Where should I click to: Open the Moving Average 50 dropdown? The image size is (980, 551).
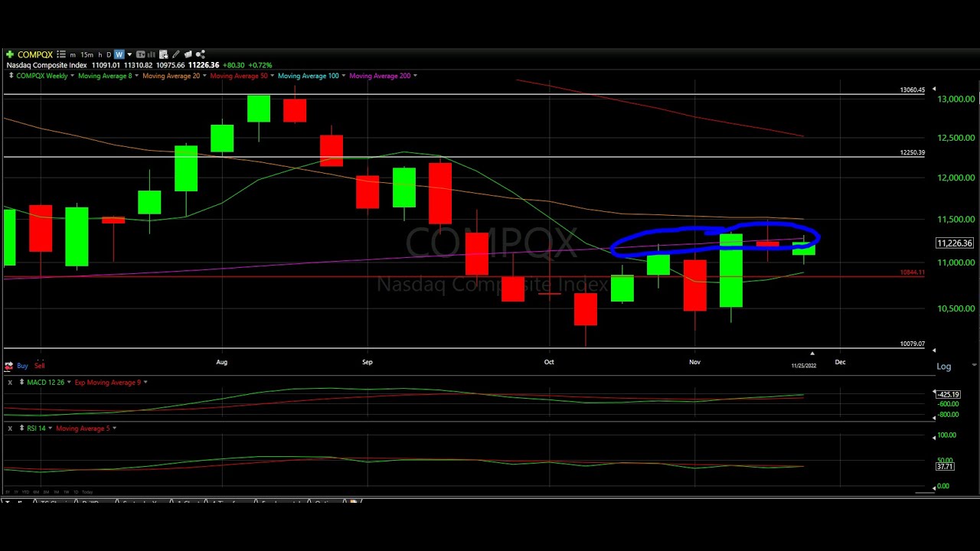click(x=272, y=76)
